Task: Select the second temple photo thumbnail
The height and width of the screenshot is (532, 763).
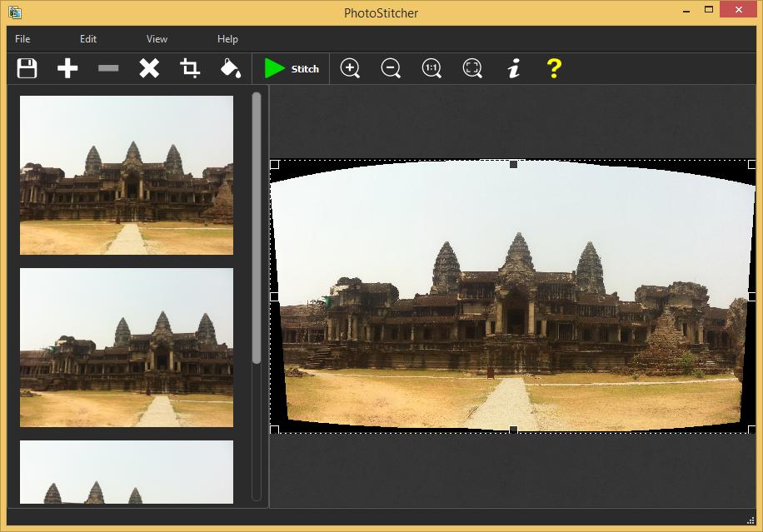Action: tap(126, 347)
